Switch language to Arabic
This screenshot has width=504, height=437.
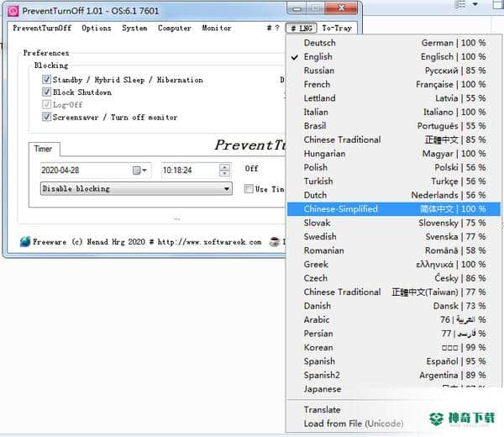(x=393, y=319)
